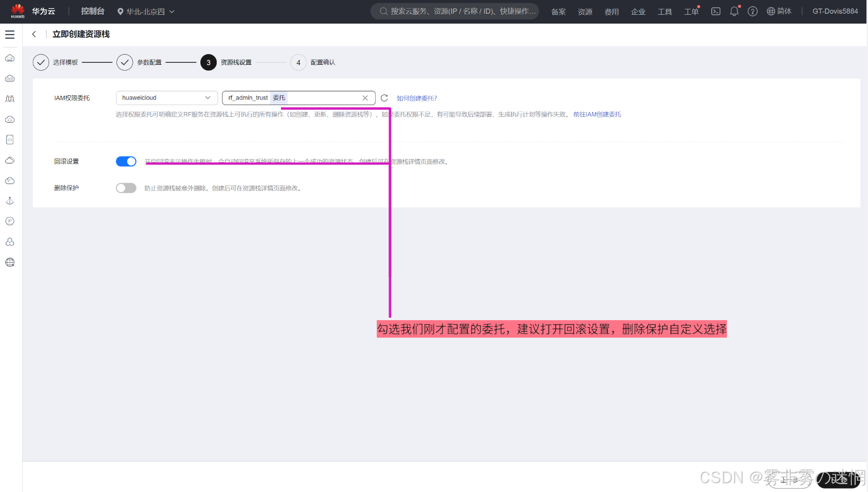Open the 费用 menu in top bar

pyautogui.click(x=611, y=12)
